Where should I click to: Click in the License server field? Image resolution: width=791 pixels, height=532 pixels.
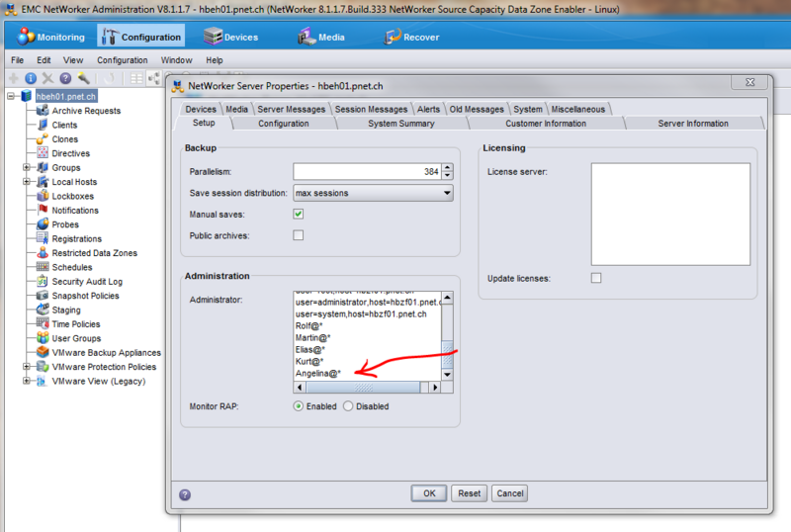(669, 213)
